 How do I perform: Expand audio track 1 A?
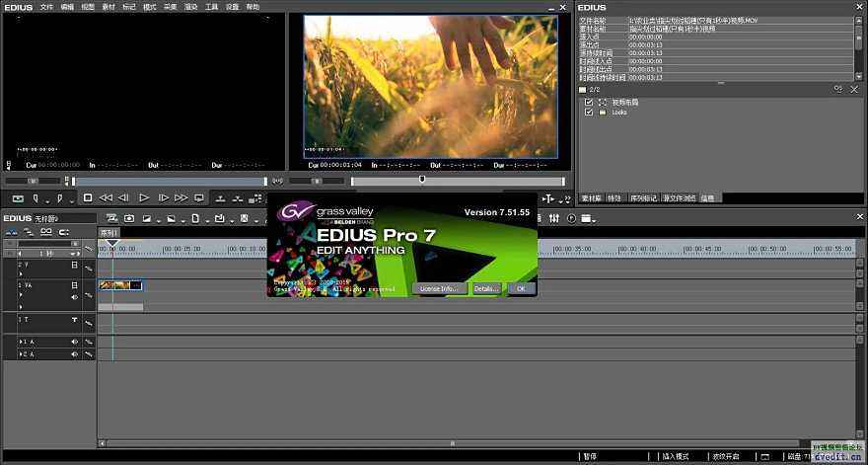click(x=21, y=342)
